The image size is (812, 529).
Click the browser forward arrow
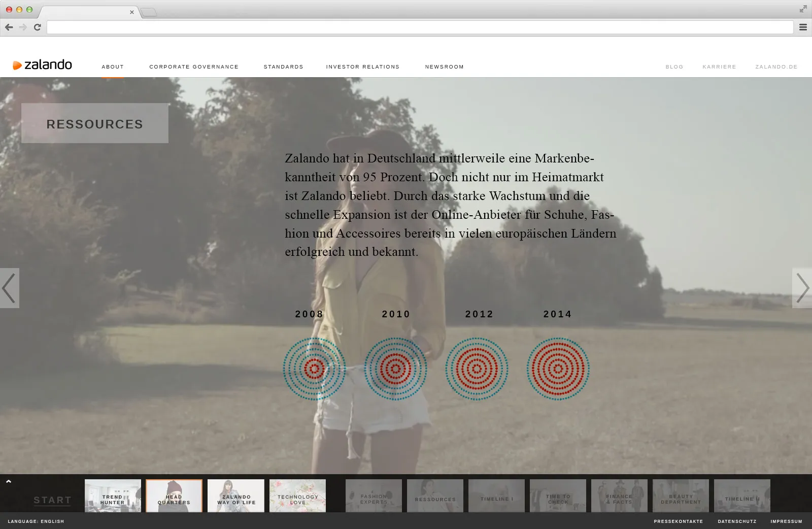[23, 27]
